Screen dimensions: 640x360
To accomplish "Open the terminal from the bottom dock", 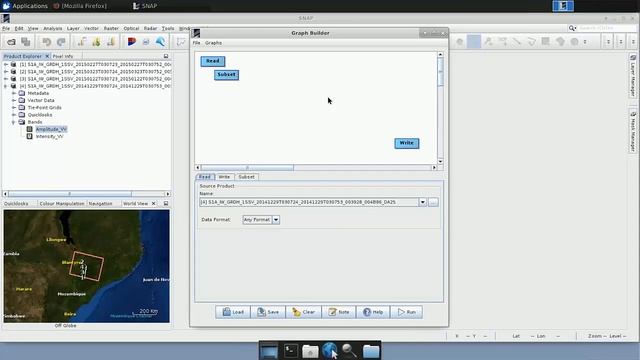I will tap(291, 351).
